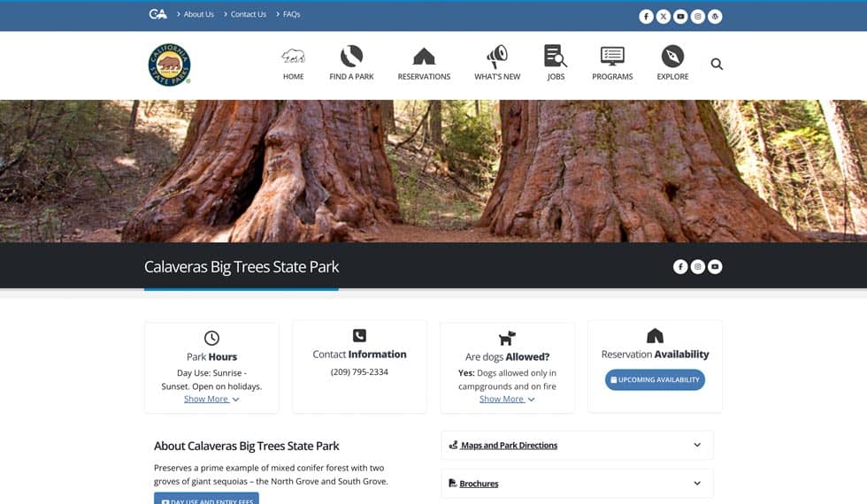Click the Upcoming Availability button
The image size is (867, 504).
(x=655, y=379)
